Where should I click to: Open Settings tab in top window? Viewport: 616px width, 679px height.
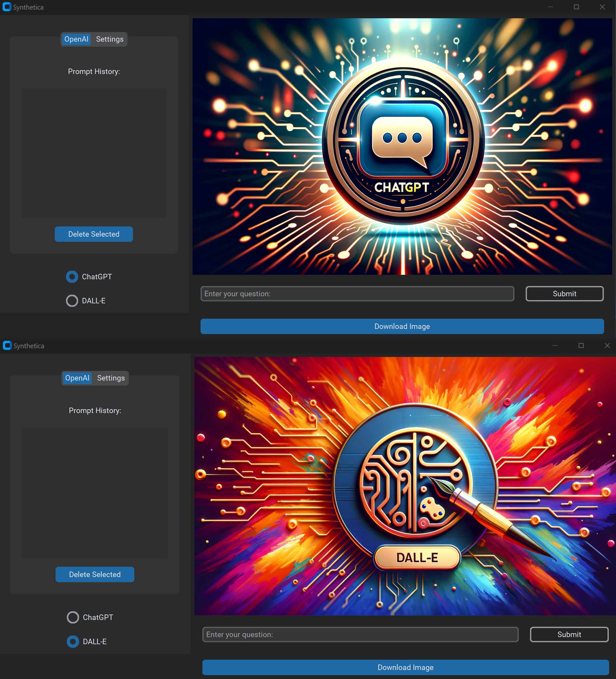[110, 39]
